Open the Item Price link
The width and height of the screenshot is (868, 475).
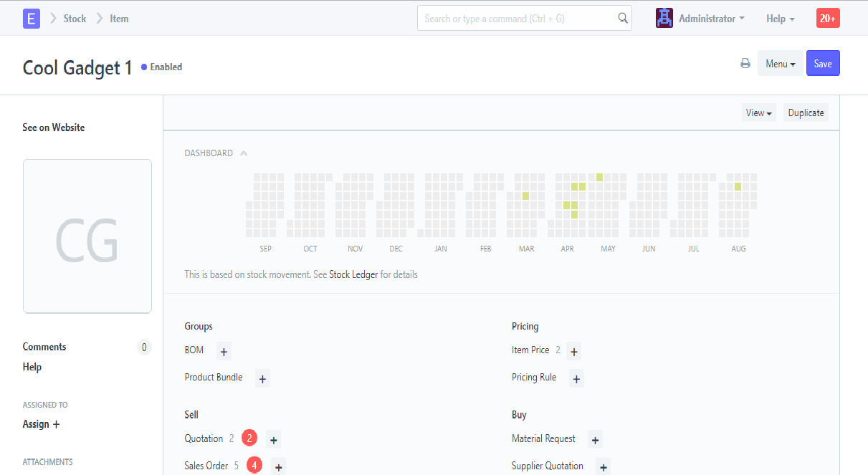530,350
